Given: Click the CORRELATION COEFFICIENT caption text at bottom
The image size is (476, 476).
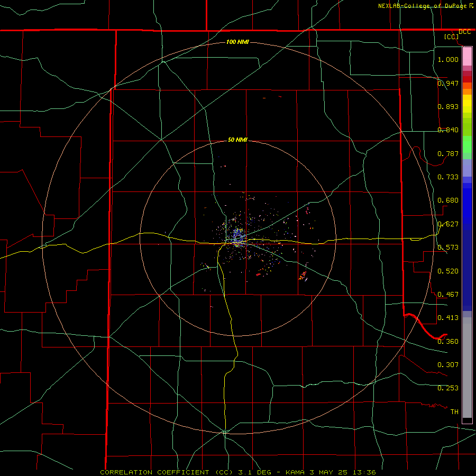Looking at the screenshot, I should [237, 472].
